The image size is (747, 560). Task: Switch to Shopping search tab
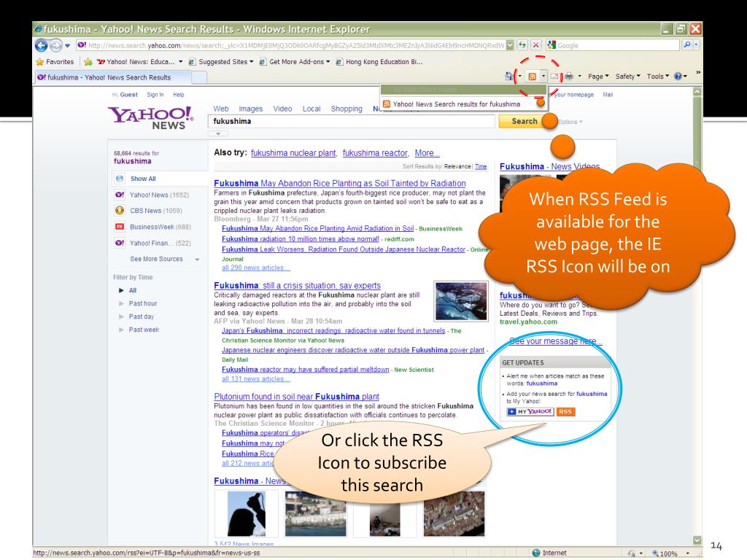click(347, 109)
